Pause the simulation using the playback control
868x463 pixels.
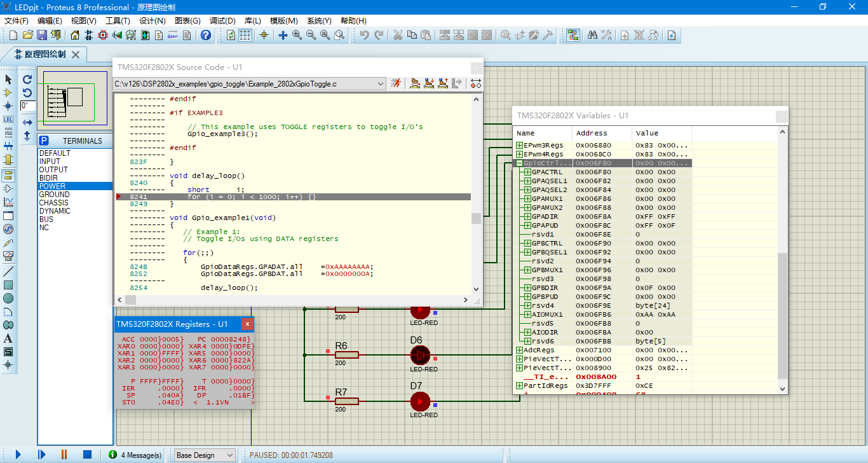[x=64, y=455]
